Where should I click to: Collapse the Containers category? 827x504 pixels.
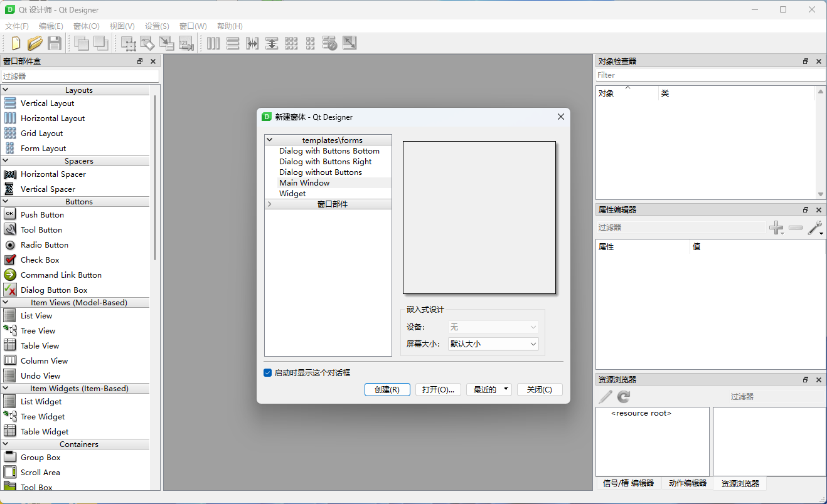6,444
